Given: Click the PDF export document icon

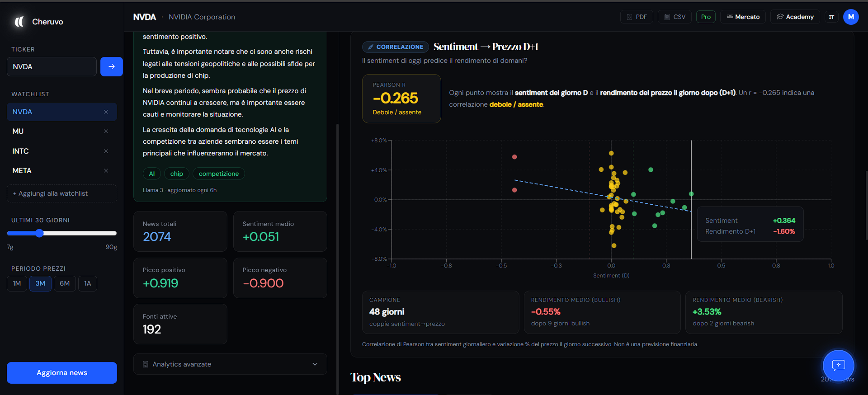Looking at the screenshot, I should tap(629, 17).
